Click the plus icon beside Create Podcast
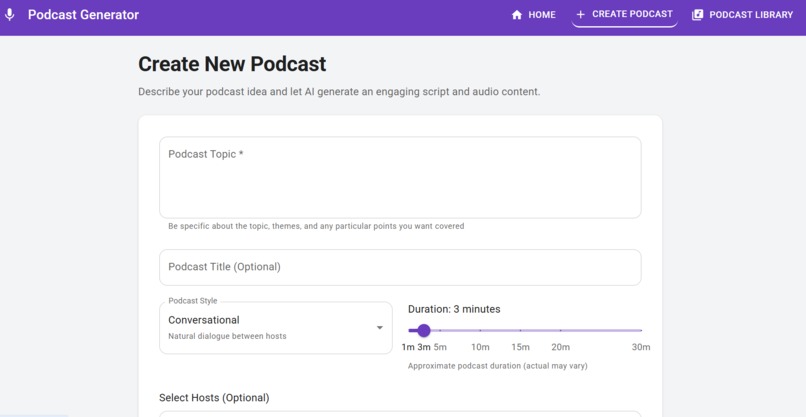806x417 pixels. (x=580, y=14)
